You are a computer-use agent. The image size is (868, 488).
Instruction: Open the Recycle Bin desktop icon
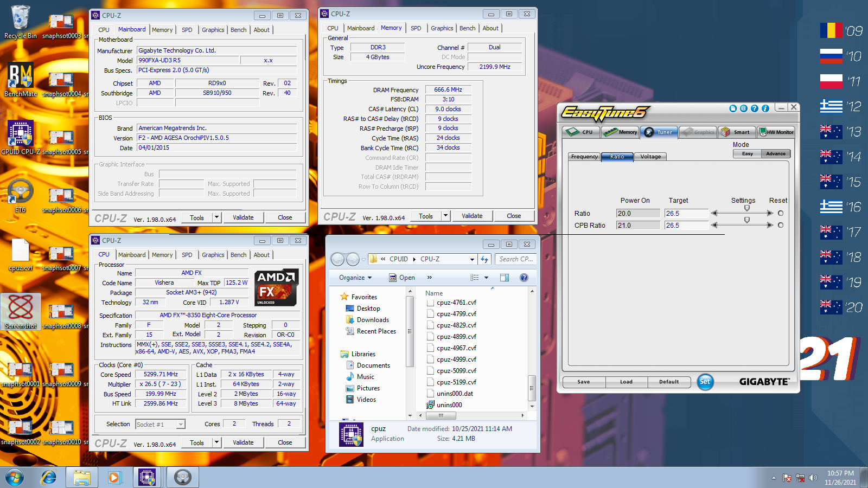(21, 22)
